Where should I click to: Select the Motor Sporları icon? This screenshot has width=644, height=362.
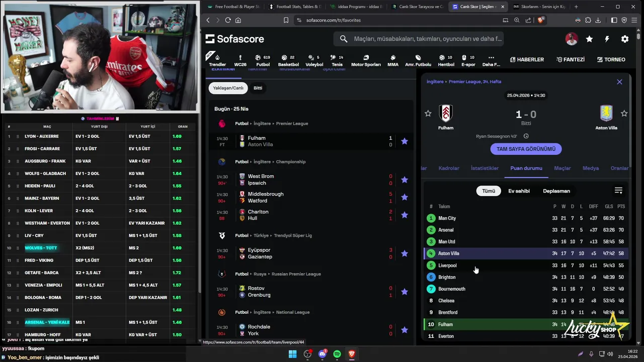tap(366, 60)
